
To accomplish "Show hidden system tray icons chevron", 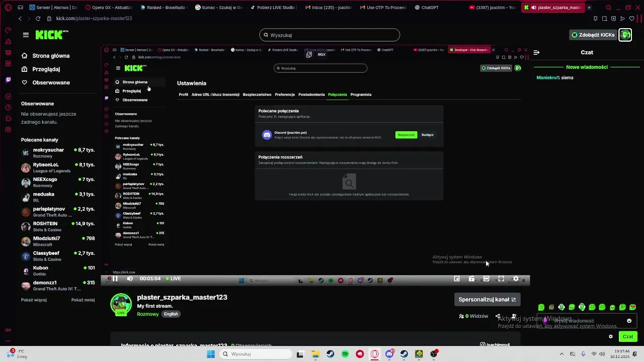I will click(561, 354).
